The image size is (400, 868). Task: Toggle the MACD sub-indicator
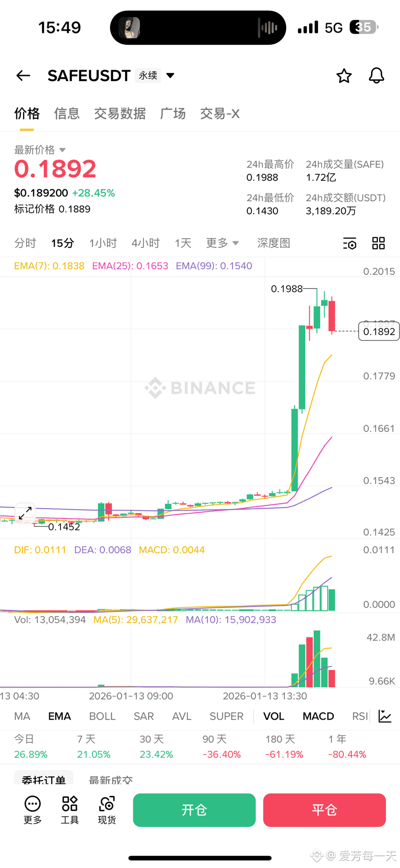318,716
